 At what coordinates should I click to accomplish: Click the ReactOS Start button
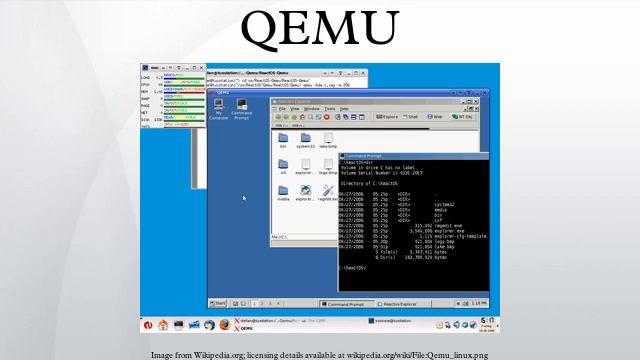218,304
